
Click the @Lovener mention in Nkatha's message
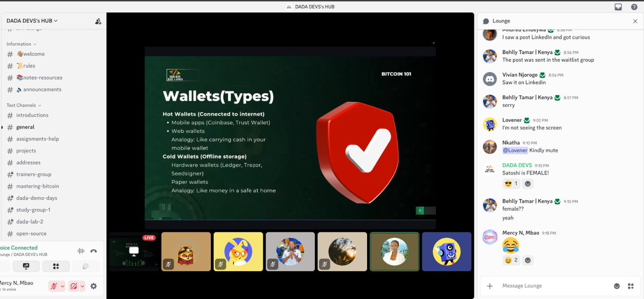pos(515,151)
